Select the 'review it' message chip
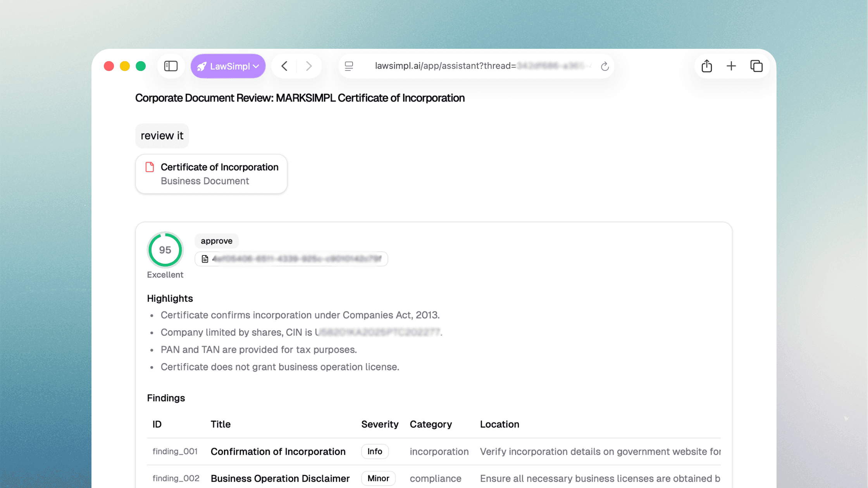 tap(162, 136)
